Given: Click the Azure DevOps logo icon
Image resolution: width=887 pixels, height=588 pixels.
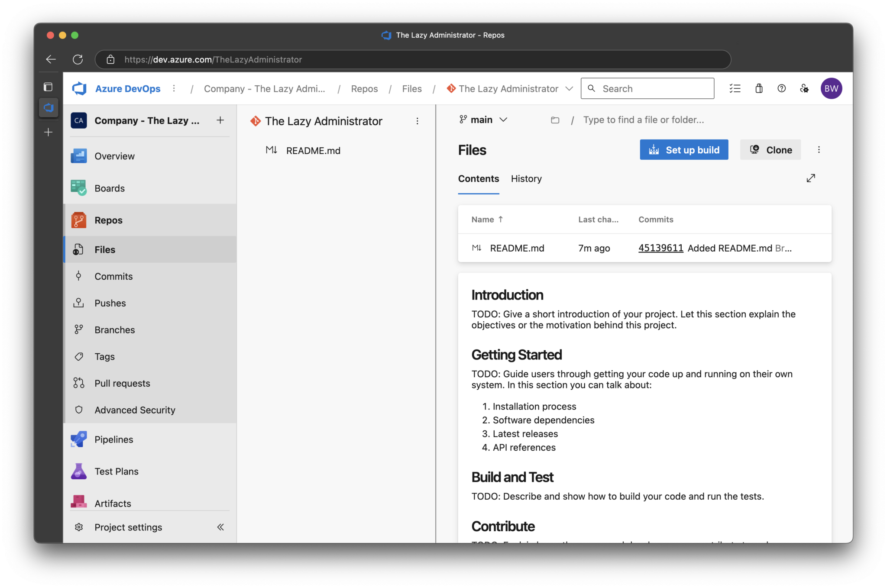Looking at the screenshot, I should (79, 88).
